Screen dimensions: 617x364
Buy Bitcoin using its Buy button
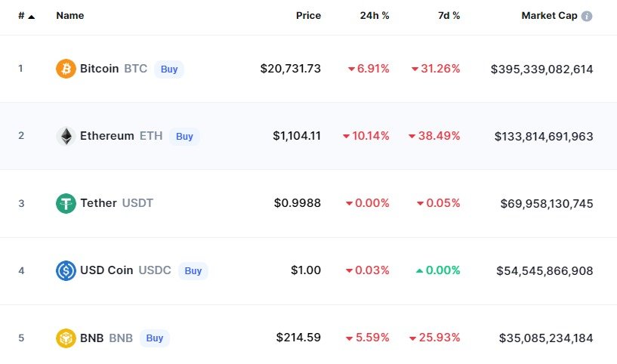[x=169, y=69]
